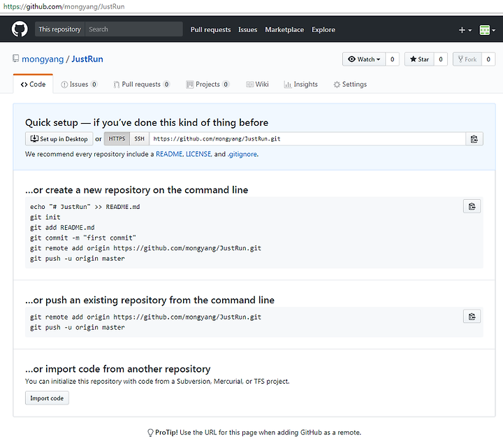Image resolution: width=503 pixels, height=448 pixels.
Task: Click the This repository search scope label
Action: [x=59, y=29]
